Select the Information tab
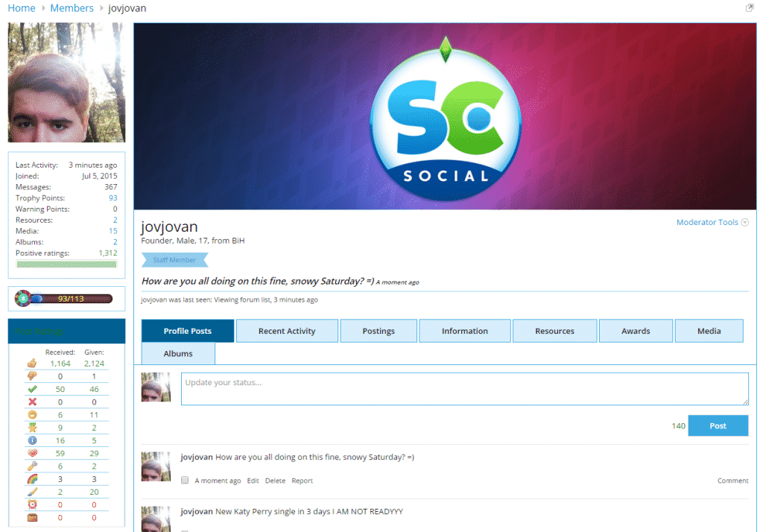 [x=465, y=331]
